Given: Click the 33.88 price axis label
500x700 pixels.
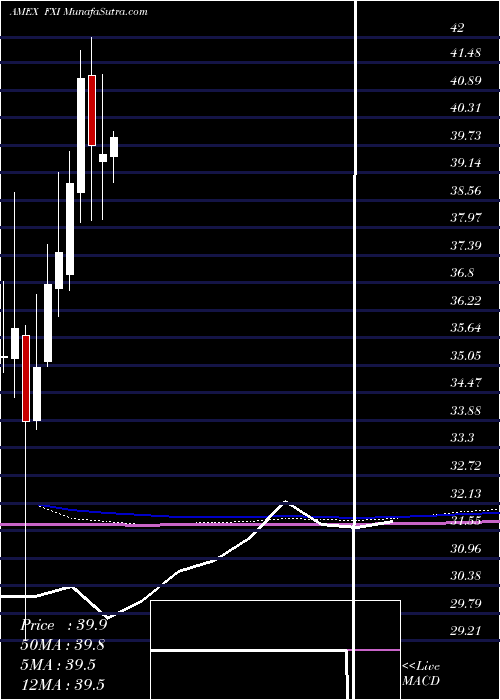Looking at the screenshot, I should (465, 410).
